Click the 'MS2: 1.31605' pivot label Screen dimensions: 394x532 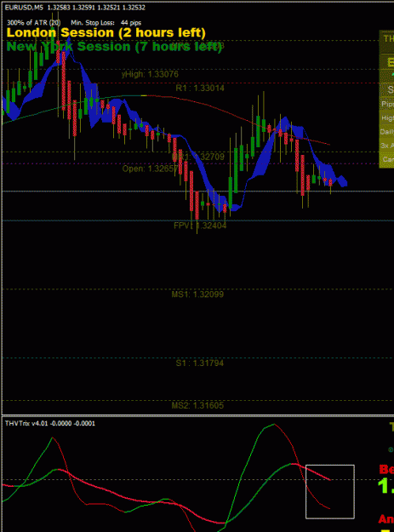[x=197, y=405]
